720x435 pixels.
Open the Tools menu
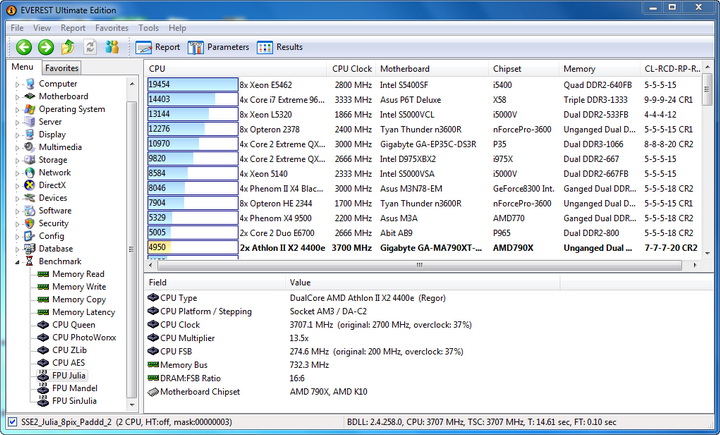tap(149, 28)
